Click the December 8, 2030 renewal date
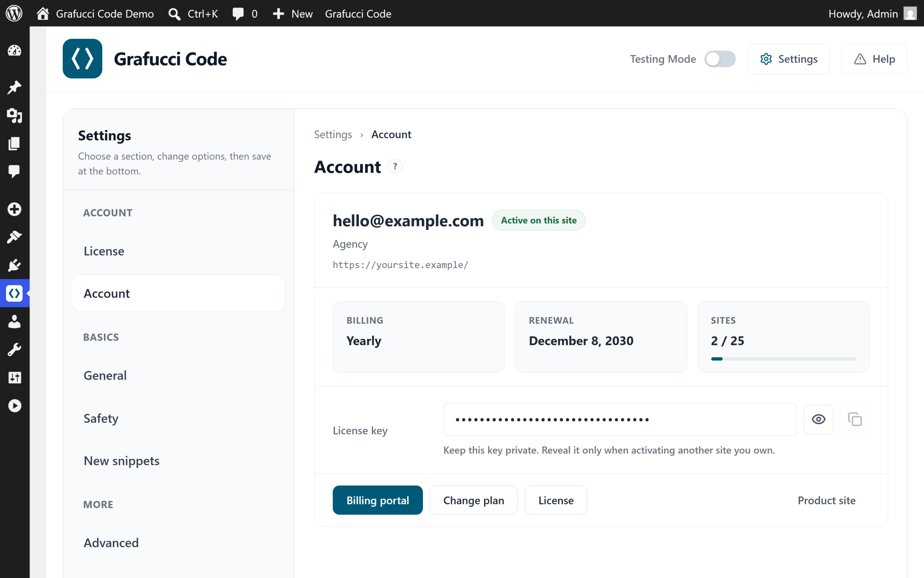The width and height of the screenshot is (924, 578). coord(581,341)
